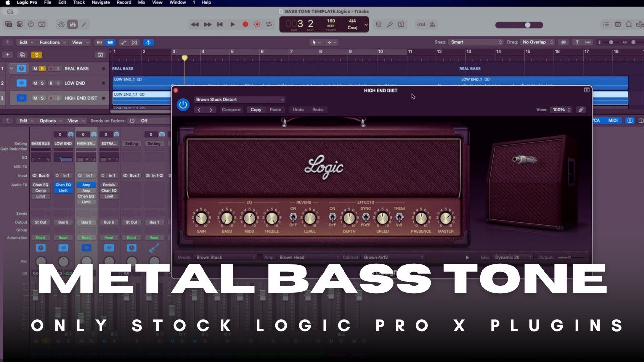Viewport: 644px width, 362px height.
Task: Click Redo in amp plugin header
Action: [318, 110]
